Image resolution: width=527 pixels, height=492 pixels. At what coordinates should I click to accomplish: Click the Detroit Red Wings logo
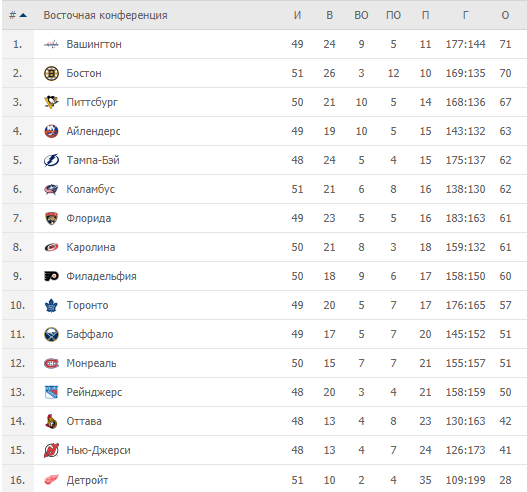[51, 480]
